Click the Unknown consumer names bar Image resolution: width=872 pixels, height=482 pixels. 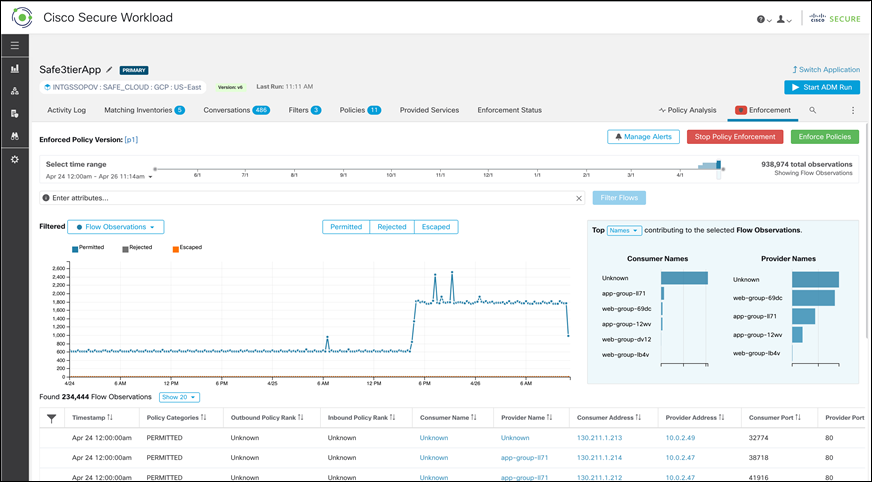coord(684,278)
